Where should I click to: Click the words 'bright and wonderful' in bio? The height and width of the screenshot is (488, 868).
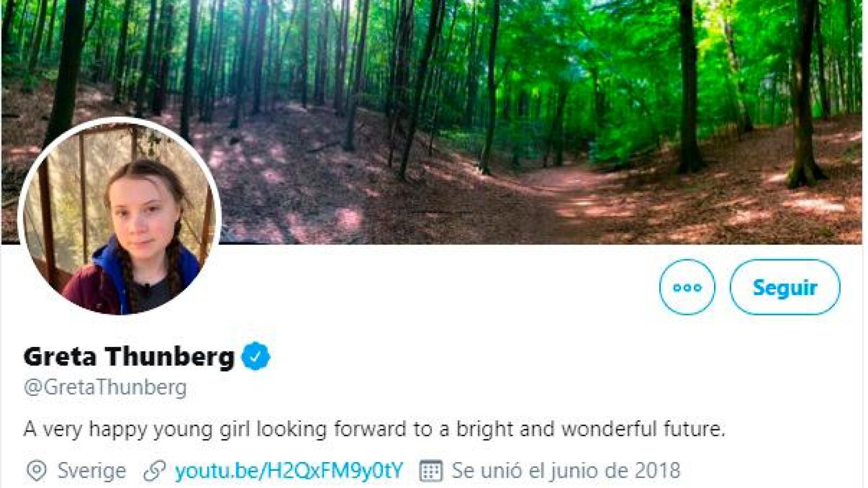pyautogui.click(x=556, y=429)
